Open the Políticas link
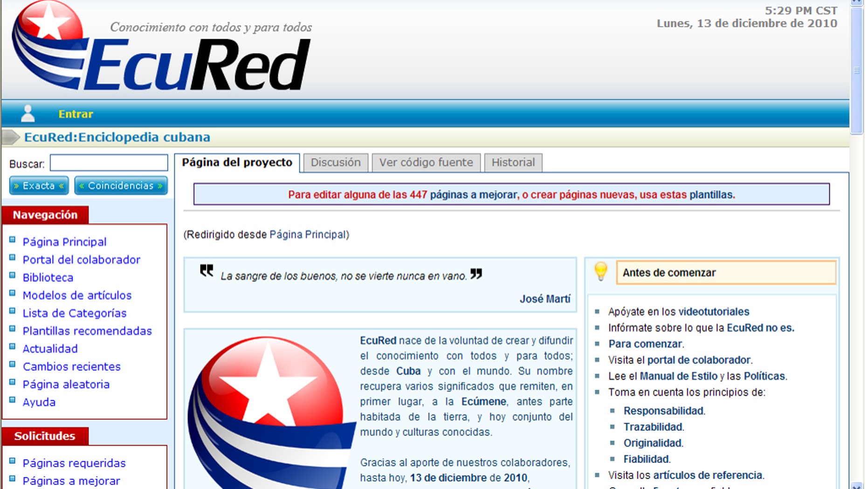Screen dimensions: 868x489 pos(765,376)
